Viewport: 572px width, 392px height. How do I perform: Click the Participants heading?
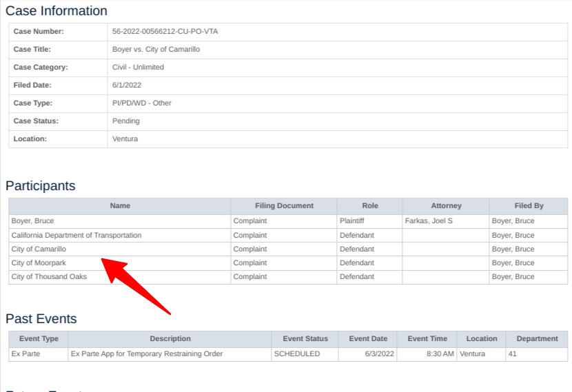point(41,185)
